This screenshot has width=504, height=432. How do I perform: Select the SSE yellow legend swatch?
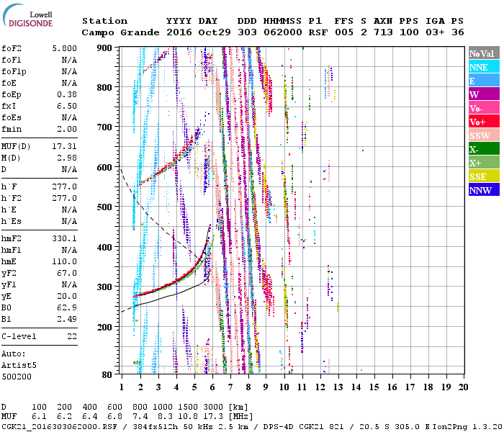click(484, 176)
